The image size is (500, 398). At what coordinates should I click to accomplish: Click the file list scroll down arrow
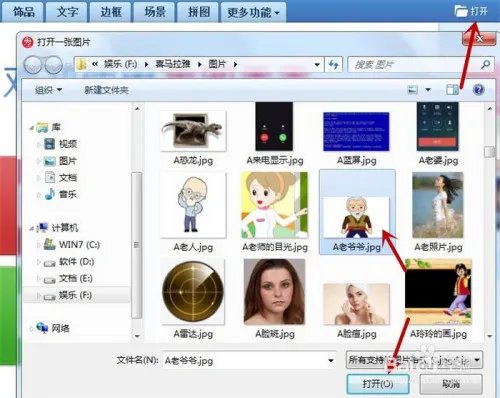point(490,336)
